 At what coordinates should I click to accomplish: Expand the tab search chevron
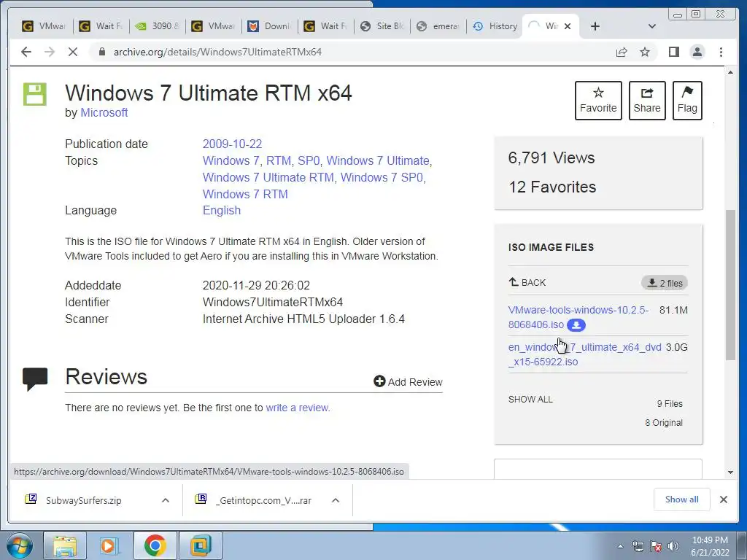pyautogui.click(x=652, y=26)
